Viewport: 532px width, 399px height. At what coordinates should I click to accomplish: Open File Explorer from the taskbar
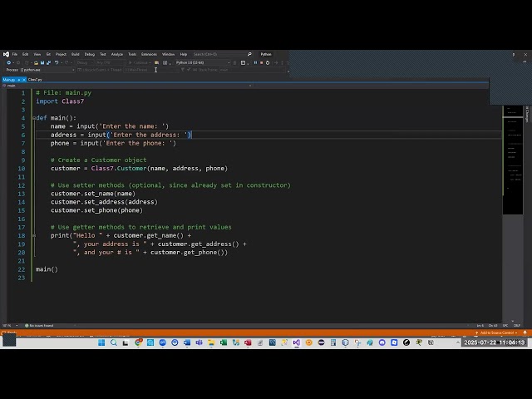pyautogui.click(x=211, y=342)
